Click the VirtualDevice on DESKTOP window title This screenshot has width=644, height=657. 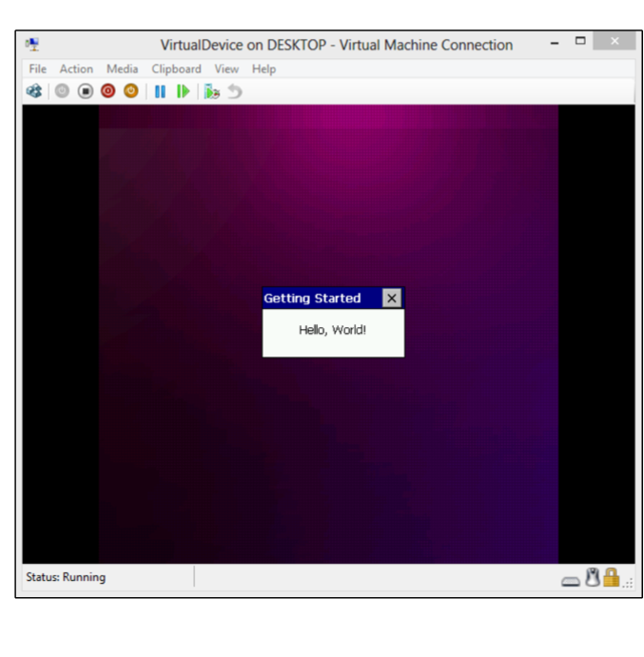[336, 45]
